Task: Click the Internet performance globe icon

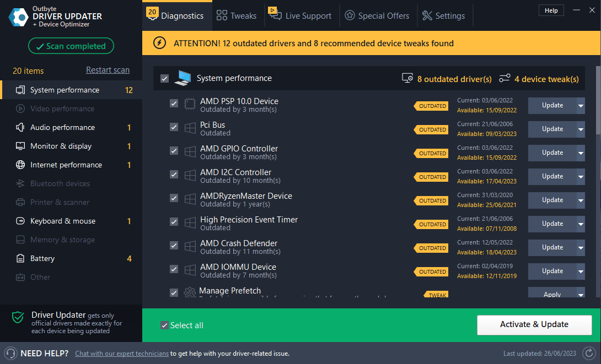Action: click(20, 165)
